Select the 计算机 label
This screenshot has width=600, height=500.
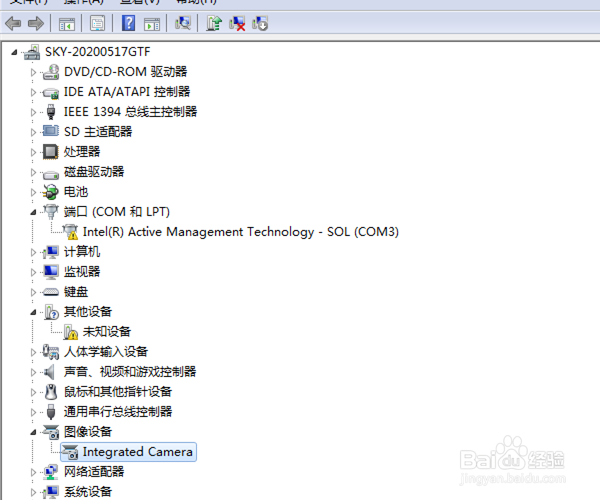tap(82, 252)
